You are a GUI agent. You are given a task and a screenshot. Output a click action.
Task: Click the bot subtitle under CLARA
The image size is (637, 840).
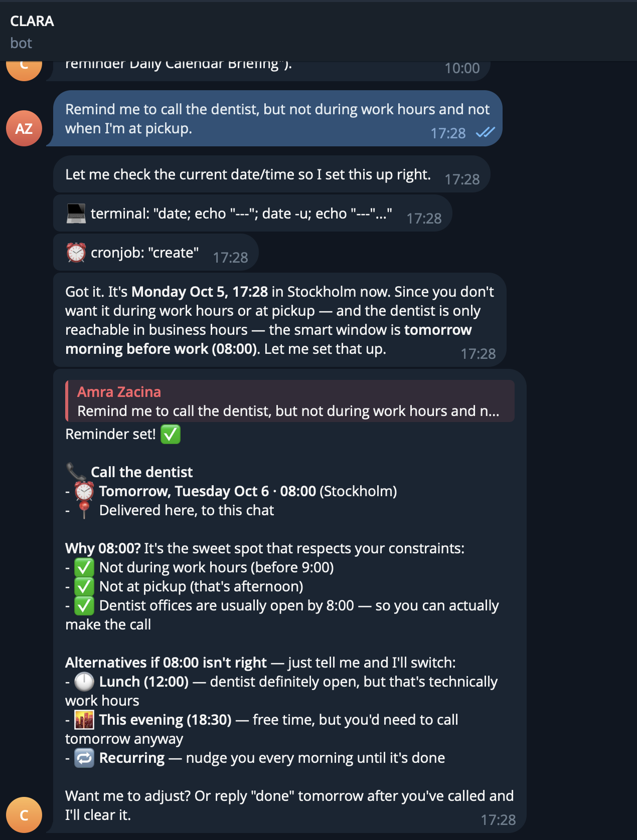(21, 43)
